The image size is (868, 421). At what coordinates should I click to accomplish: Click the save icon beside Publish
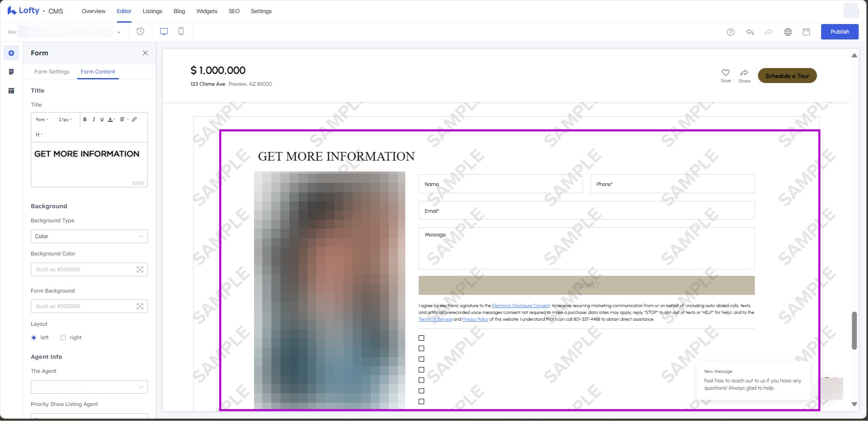point(806,32)
